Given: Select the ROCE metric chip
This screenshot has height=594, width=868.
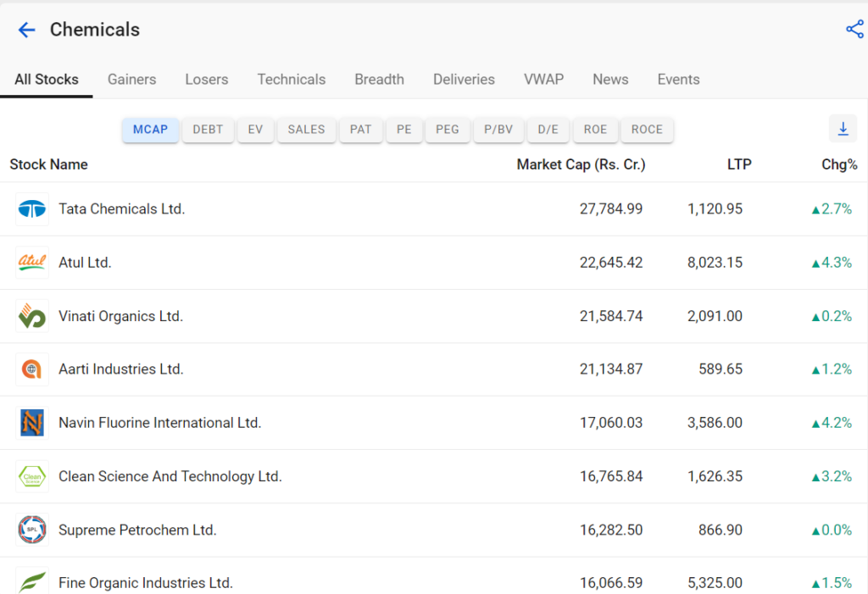Looking at the screenshot, I should point(647,130).
